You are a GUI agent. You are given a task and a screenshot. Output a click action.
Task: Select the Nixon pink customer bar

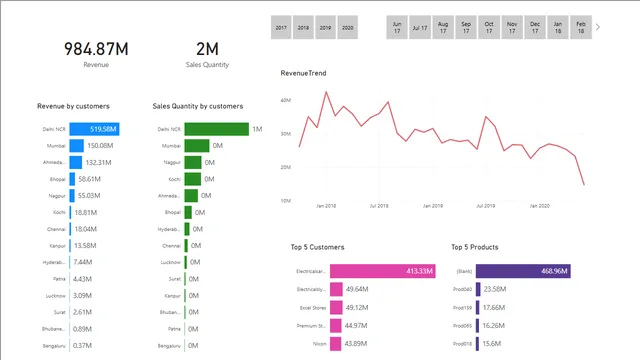pyautogui.click(x=336, y=344)
